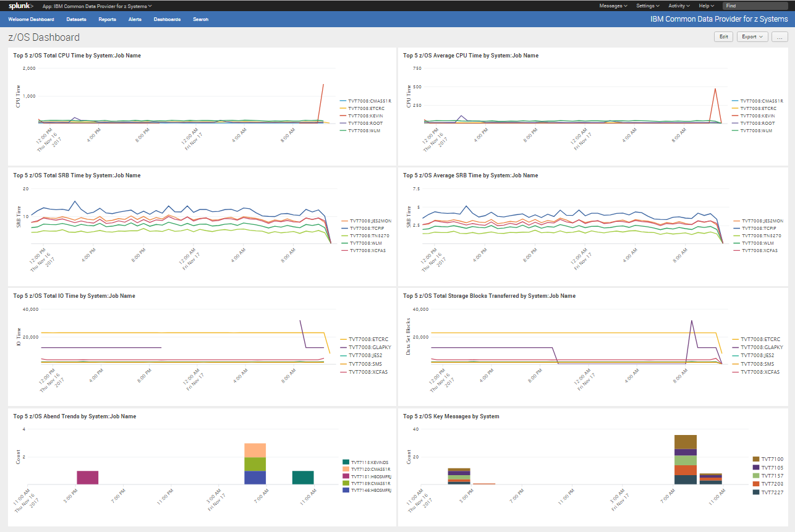The width and height of the screenshot is (795, 532).
Task: Select TVT7139:CMAS51R legend entry in Abend Trends
Action: coord(368,483)
